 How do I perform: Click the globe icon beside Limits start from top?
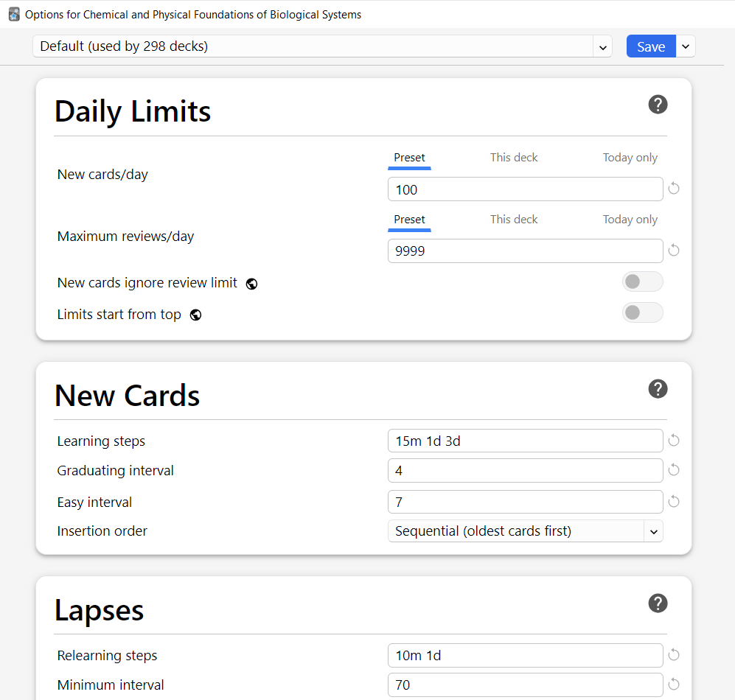[x=195, y=315]
